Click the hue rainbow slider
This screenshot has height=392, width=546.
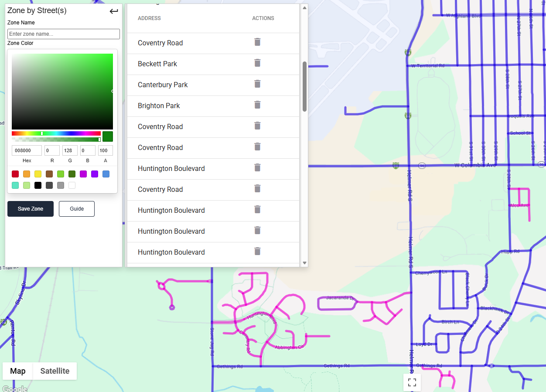coord(56,133)
